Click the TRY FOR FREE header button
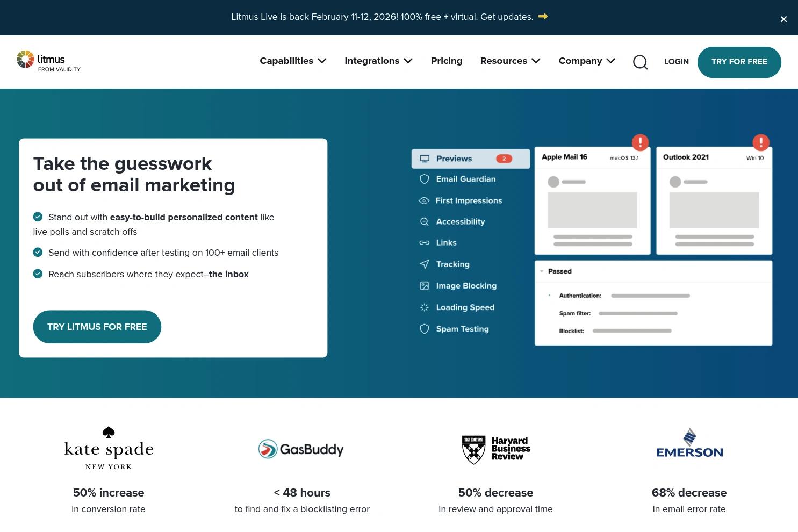This screenshot has height=532, width=798. coord(739,62)
